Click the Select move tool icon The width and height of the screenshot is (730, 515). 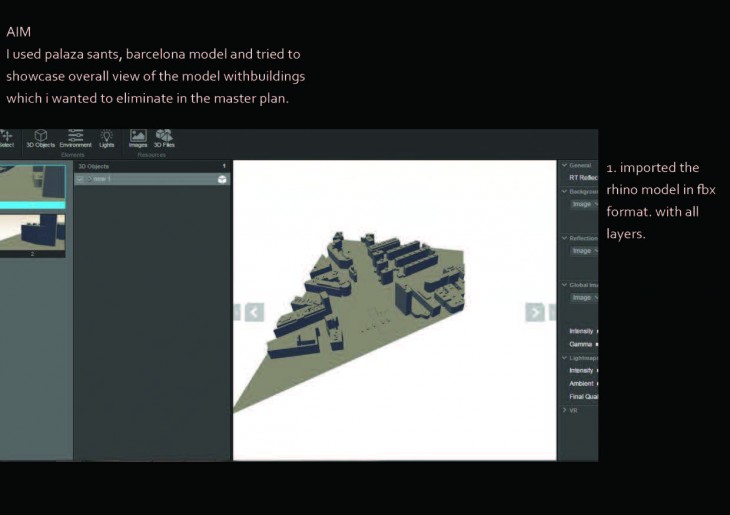tap(6, 136)
